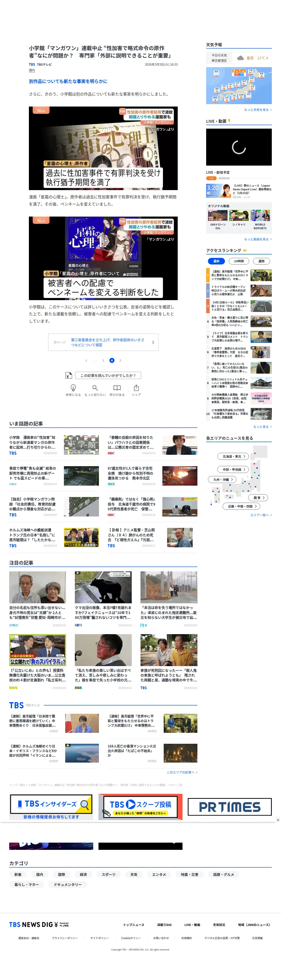281x980 pixels.
Task: Select 関東 area button
Action: [x=258, y=498]
